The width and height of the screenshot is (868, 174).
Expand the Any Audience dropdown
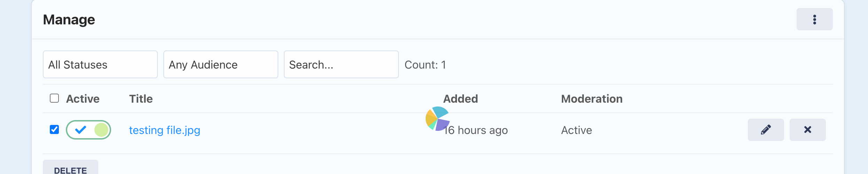coord(220,64)
